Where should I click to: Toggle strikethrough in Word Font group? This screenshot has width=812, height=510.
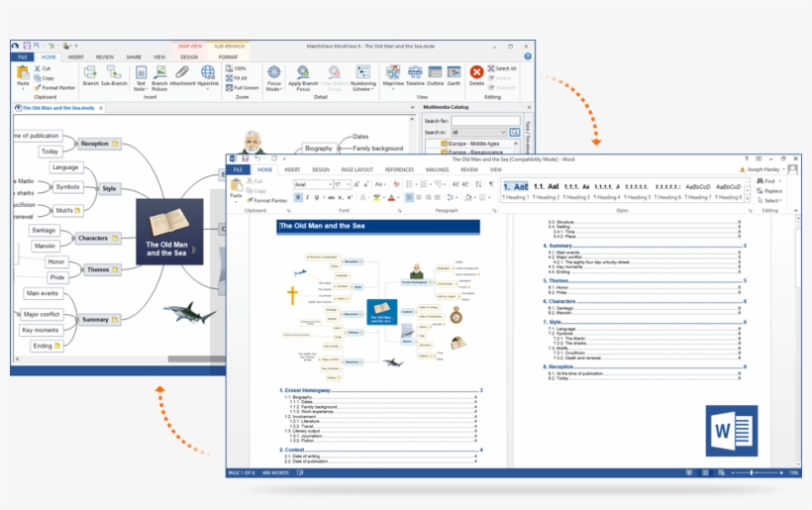(x=331, y=197)
